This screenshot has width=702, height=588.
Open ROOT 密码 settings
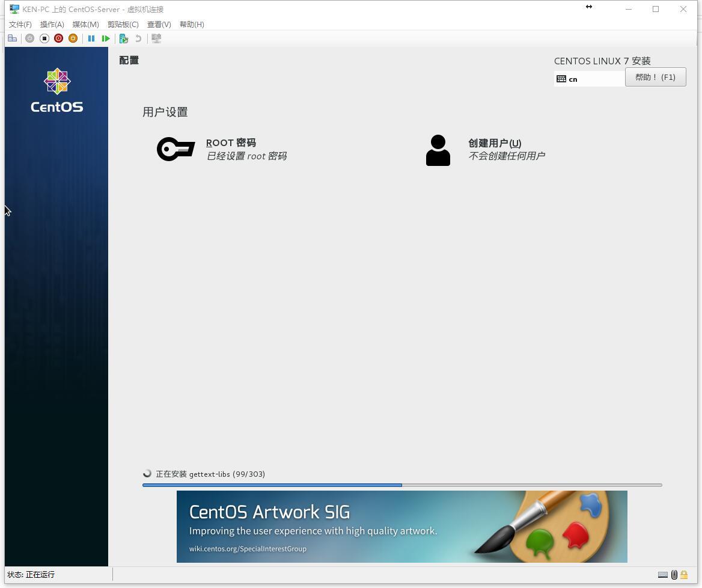pos(231,143)
